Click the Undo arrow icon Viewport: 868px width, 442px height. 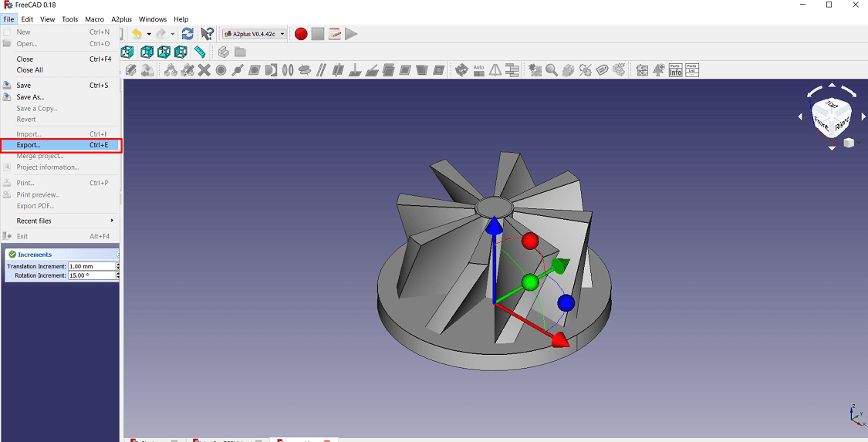tap(136, 34)
